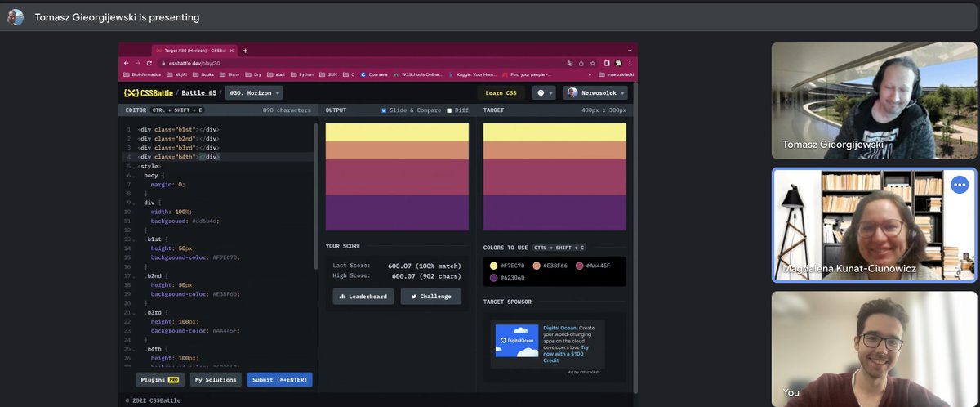Copy the #F7EC7D yellow color swatch
Image resolution: width=980 pixels, height=407 pixels.
click(493, 266)
